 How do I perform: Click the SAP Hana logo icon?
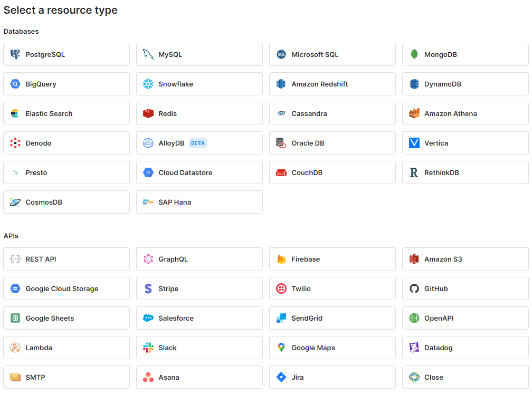pos(148,202)
